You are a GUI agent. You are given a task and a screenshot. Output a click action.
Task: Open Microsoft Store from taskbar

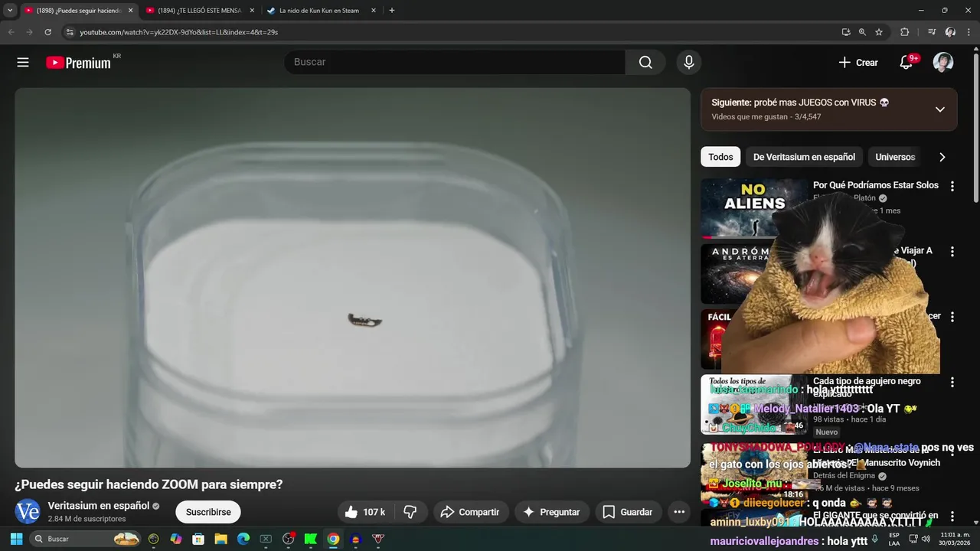coord(198,539)
